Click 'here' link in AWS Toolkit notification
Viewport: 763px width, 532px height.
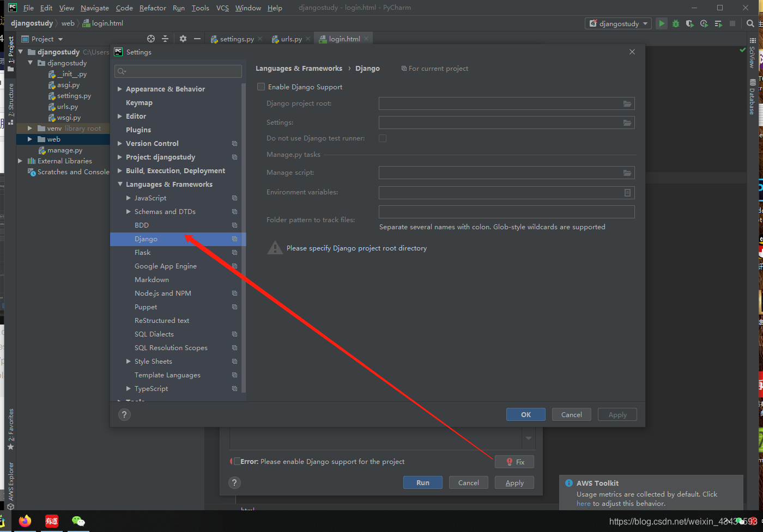pyautogui.click(x=583, y=503)
